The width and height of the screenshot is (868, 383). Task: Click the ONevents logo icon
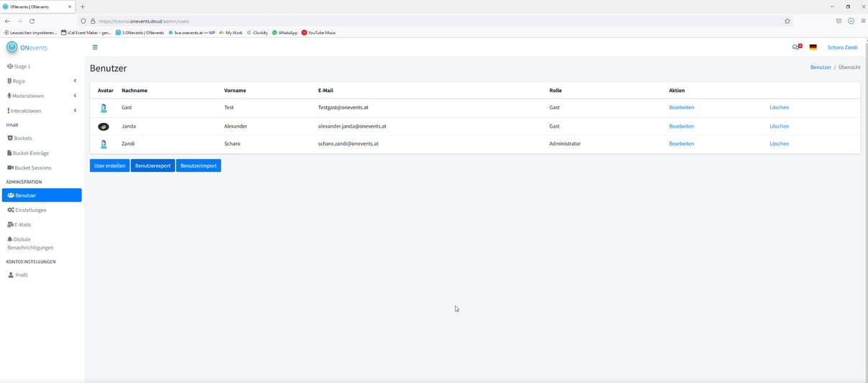coord(12,47)
